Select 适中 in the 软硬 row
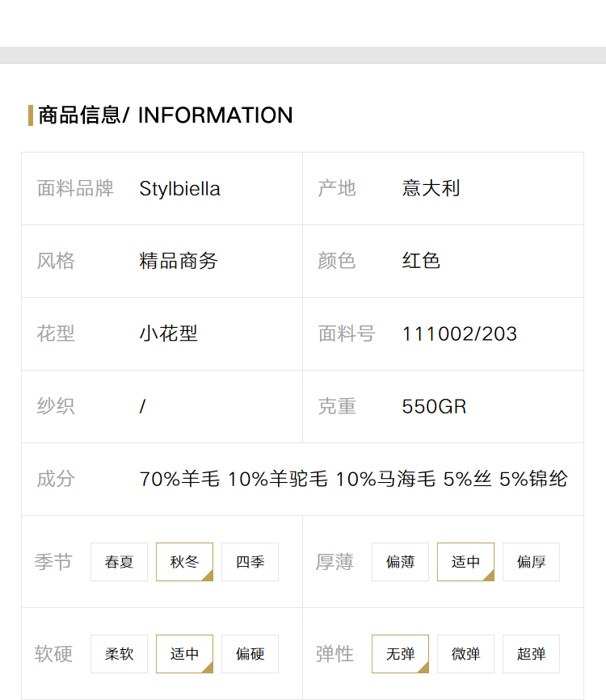 click(x=184, y=653)
